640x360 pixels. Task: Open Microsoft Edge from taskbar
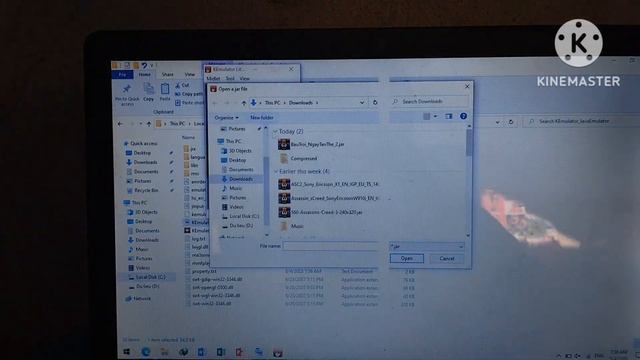click(x=146, y=352)
